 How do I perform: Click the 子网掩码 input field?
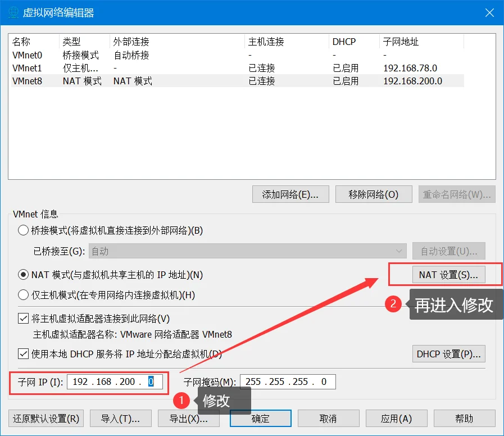coord(287,382)
